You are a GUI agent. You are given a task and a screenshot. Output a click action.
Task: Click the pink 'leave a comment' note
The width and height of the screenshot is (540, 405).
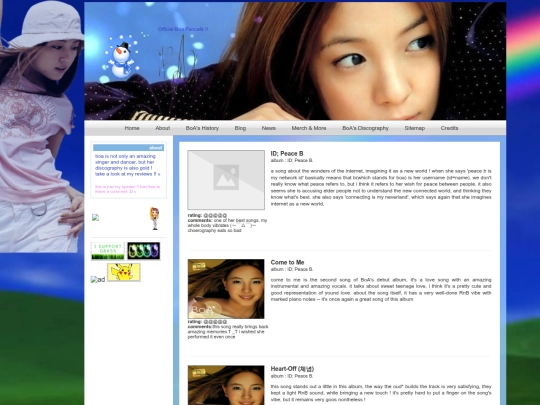127,189
